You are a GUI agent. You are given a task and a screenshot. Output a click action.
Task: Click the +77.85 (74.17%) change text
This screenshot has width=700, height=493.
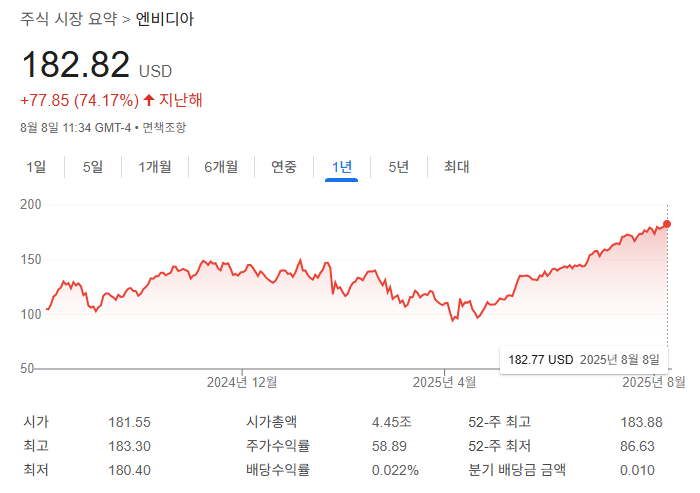coord(79,100)
